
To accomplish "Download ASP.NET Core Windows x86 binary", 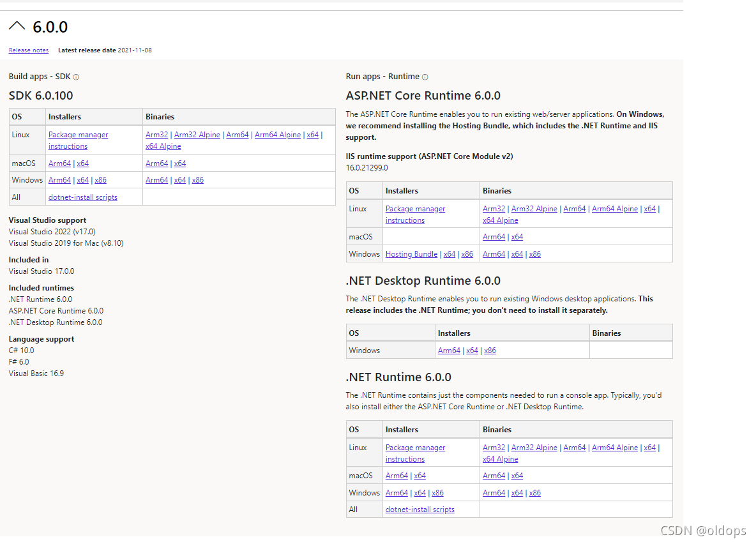I will pyautogui.click(x=534, y=254).
